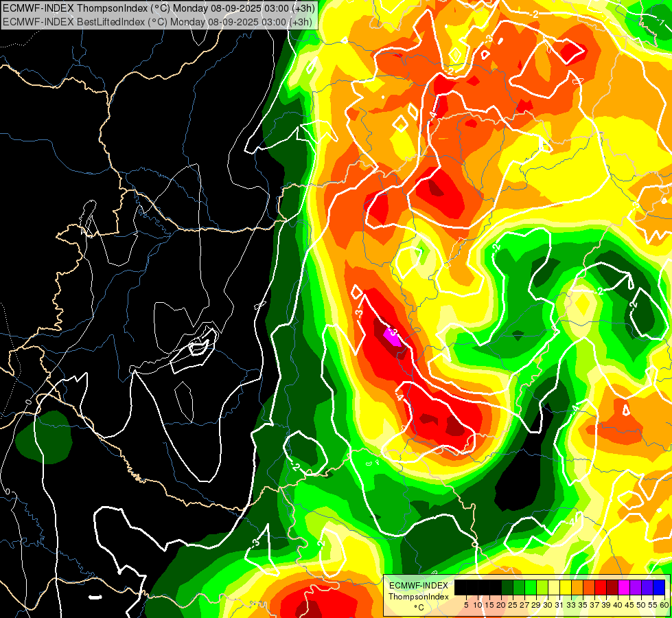The image size is (672, 618).
Task: Select the dark orange swatch between 35 and 37
Action: [x=589, y=588]
